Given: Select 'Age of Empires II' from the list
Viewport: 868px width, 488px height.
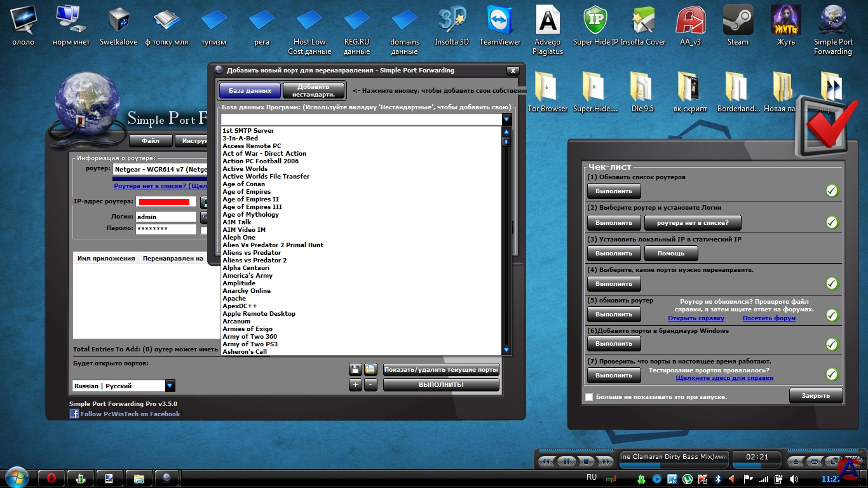Looking at the screenshot, I should tap(250, 199).
